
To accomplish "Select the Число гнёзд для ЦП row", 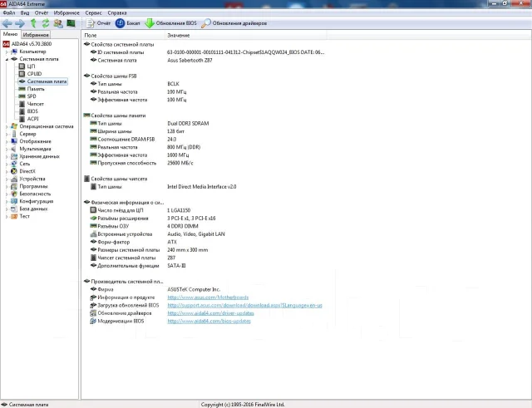I will [x=140, y=210].
